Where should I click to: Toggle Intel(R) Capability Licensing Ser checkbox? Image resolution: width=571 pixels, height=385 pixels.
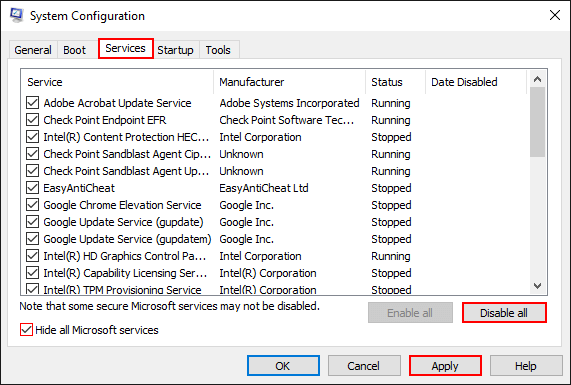tap(32, 273)
